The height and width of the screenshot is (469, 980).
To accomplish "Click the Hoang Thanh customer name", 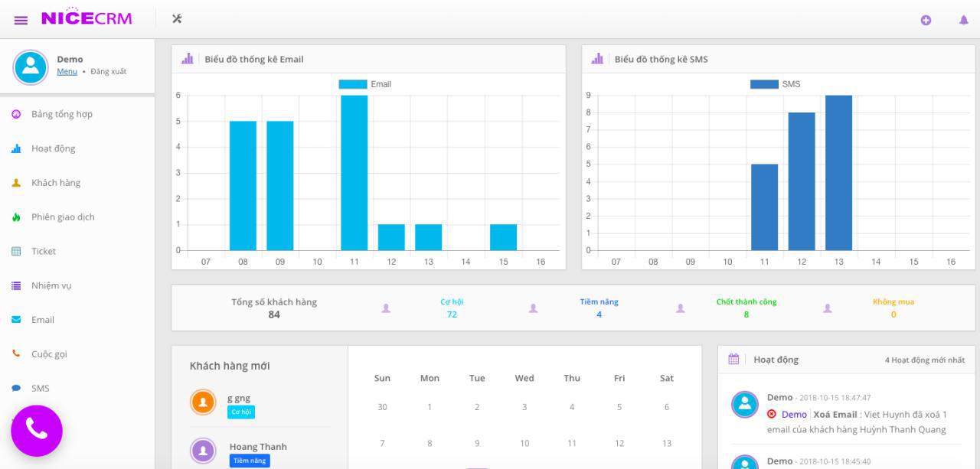I will pyautogui.click(x=258, y=447).
